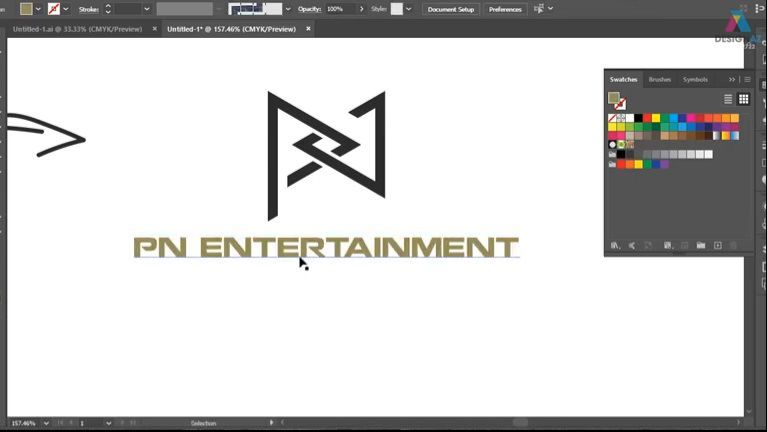Pick the black swatch in the grid
Image resolution: width=767 pixels, height=432 pixels.
pyautogui.click(x=638, y=118)
